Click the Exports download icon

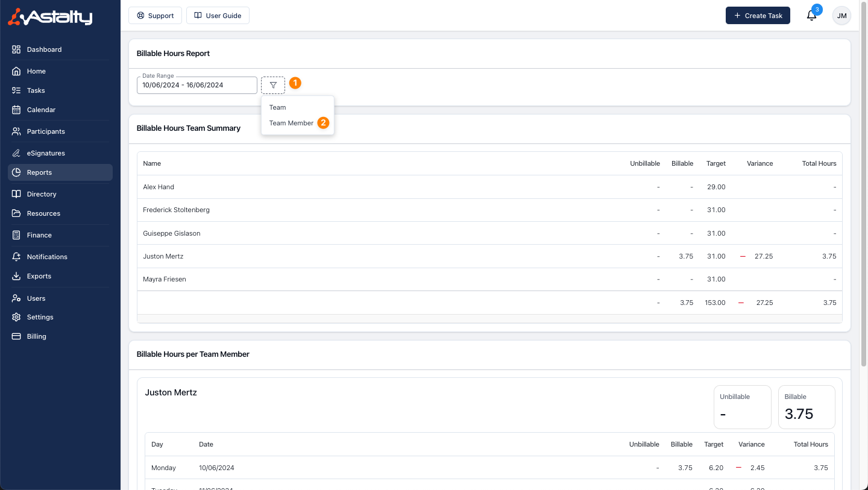tap(16, 276)
